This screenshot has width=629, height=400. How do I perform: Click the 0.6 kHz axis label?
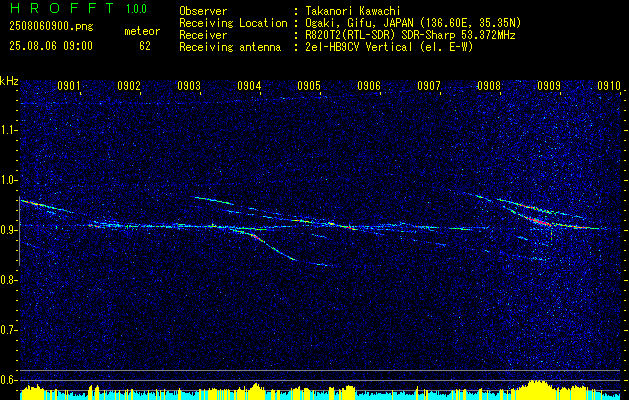7,380
